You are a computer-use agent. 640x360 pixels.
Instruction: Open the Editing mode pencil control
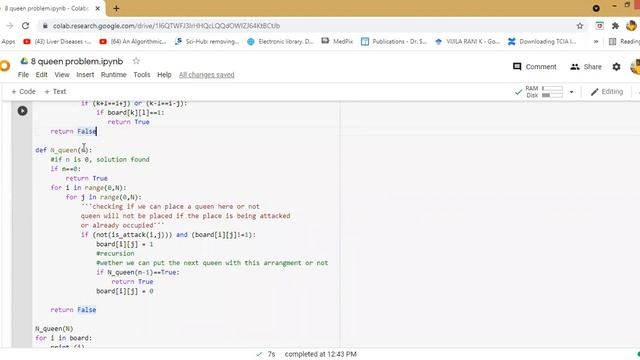pyautogui.click(x=607, y=92)
